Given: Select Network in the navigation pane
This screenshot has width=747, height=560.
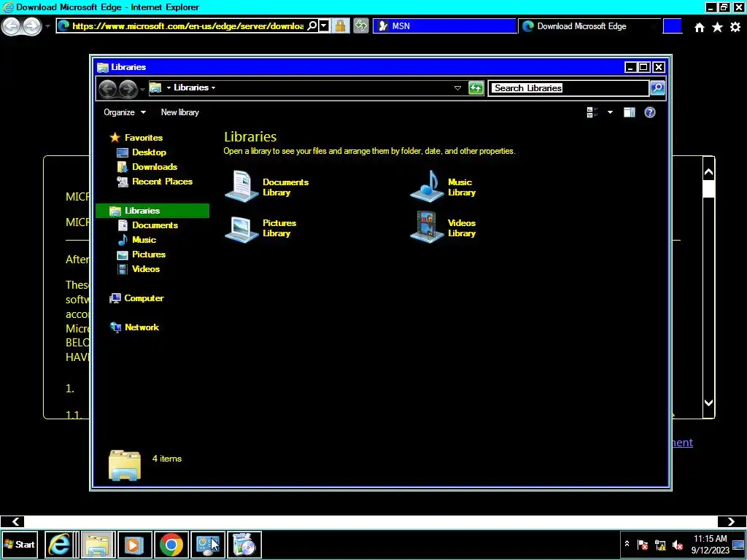Looking at the screenshot, I should 142,327.
